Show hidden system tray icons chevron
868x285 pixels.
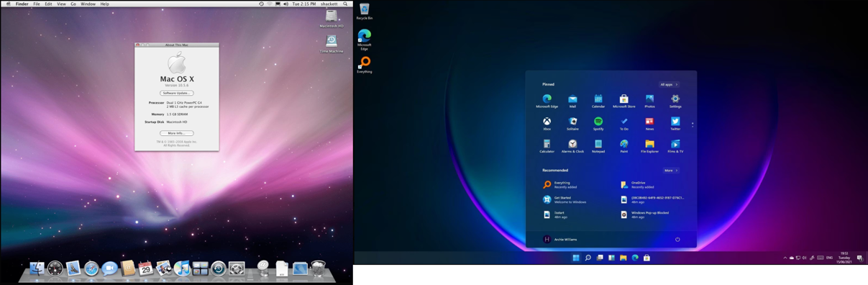click(x=785, y=258)
